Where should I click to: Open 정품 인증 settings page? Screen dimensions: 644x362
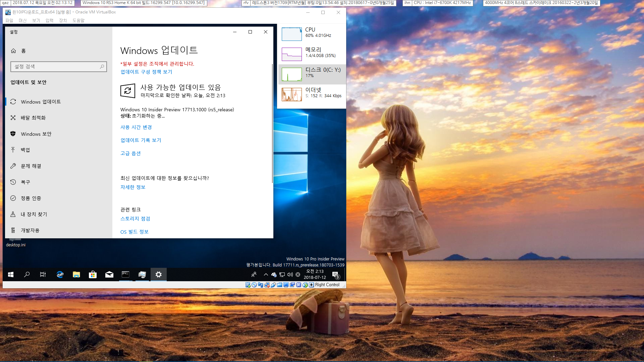59,198
